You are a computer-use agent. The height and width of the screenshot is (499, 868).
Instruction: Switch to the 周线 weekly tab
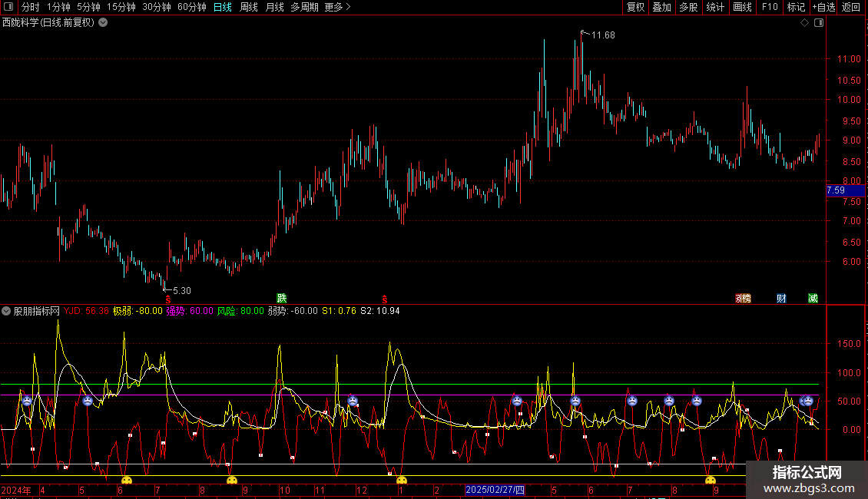pos(249,7)
